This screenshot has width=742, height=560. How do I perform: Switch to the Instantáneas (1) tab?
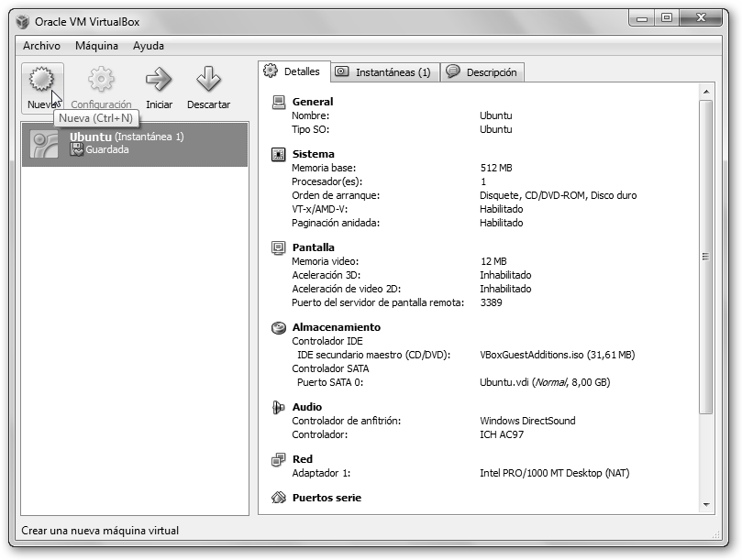click(x=383, y=72)
